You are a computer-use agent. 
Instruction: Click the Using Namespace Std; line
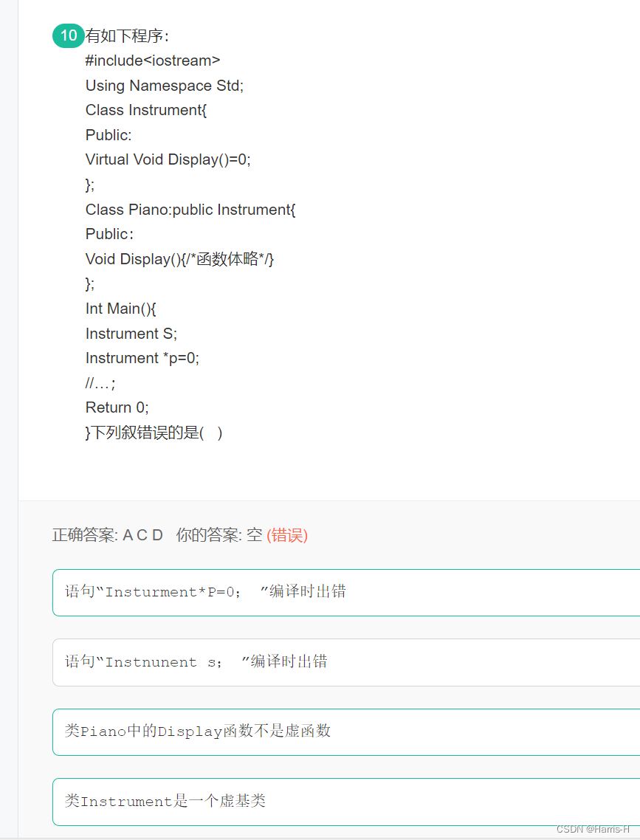pyautogui.click(x=165, y=86)
